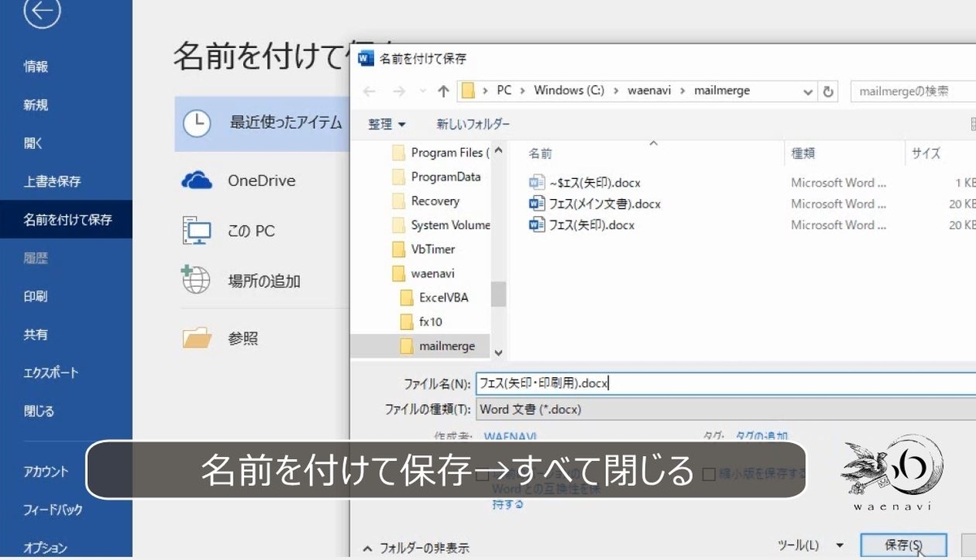Screen dimensions: 976x560
Task: Select the OneDrive cloud icon
Action: pyautogui.click(x=197, y=180)
